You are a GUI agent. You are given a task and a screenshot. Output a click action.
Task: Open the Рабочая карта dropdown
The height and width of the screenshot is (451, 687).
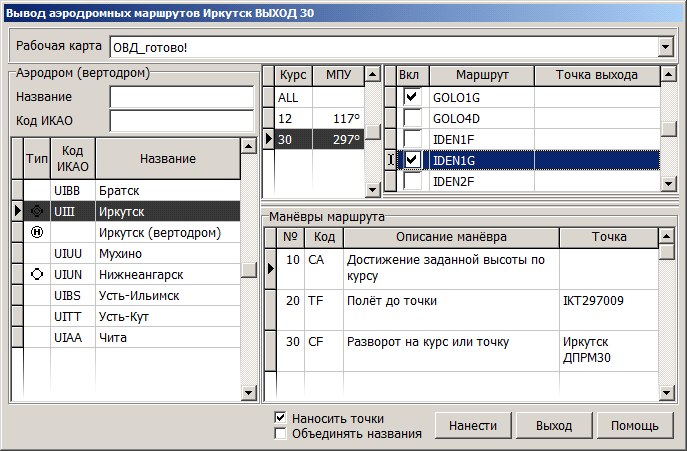[666, 46]
